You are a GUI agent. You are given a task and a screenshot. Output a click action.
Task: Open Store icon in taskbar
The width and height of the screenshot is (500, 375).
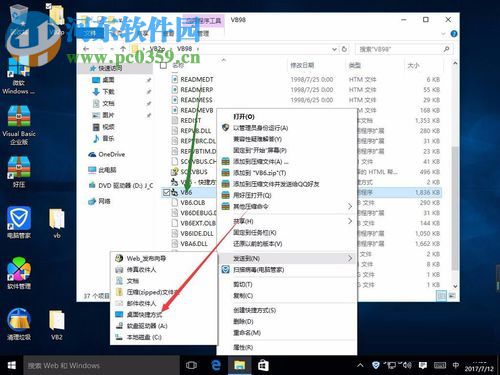[x=263, y=365]
